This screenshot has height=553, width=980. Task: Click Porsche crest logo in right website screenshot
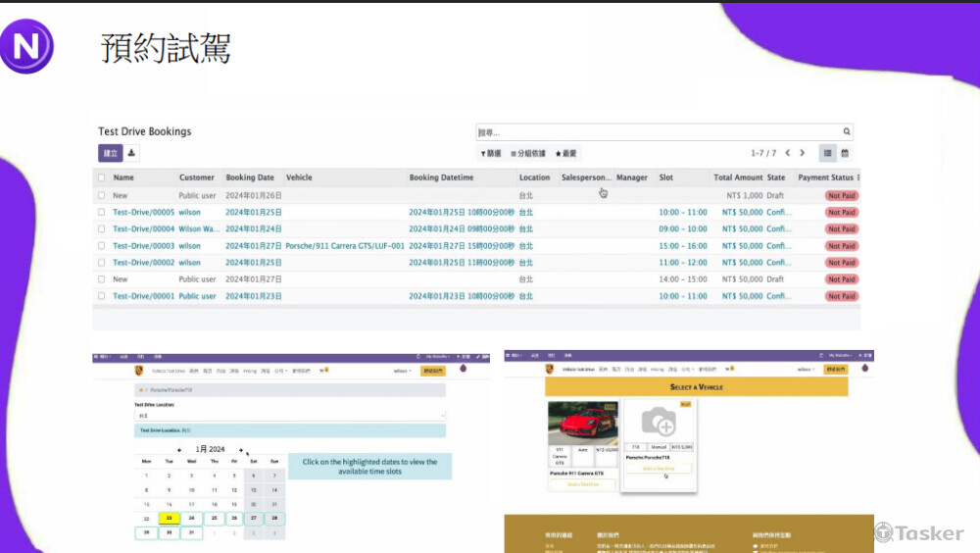point(549,370)
